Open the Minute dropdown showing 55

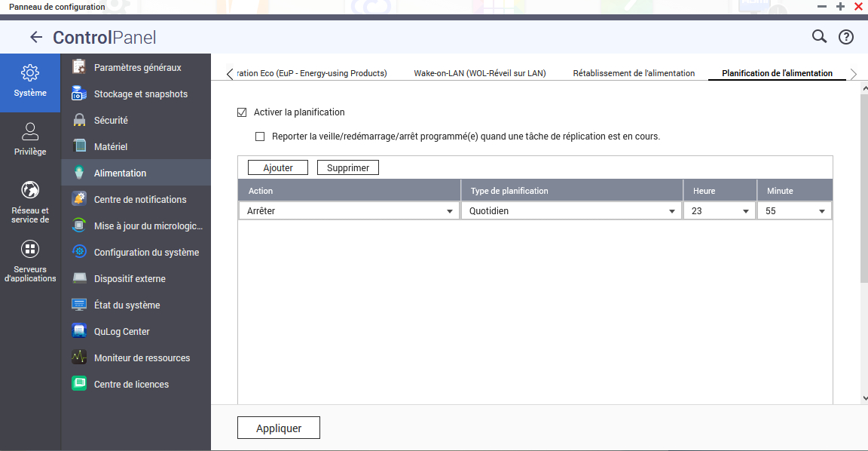(794, 210)
